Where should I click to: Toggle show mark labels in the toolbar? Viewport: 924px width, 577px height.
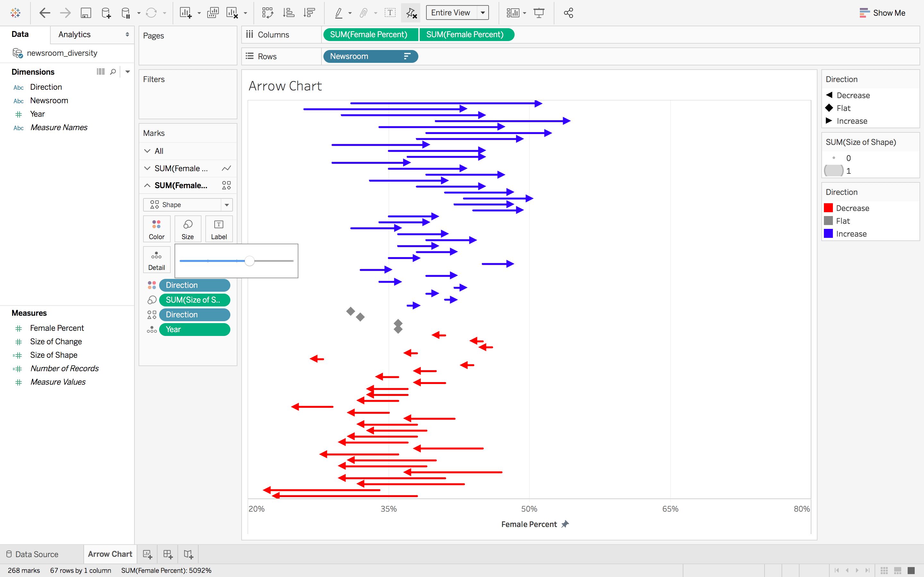(390, 13)
